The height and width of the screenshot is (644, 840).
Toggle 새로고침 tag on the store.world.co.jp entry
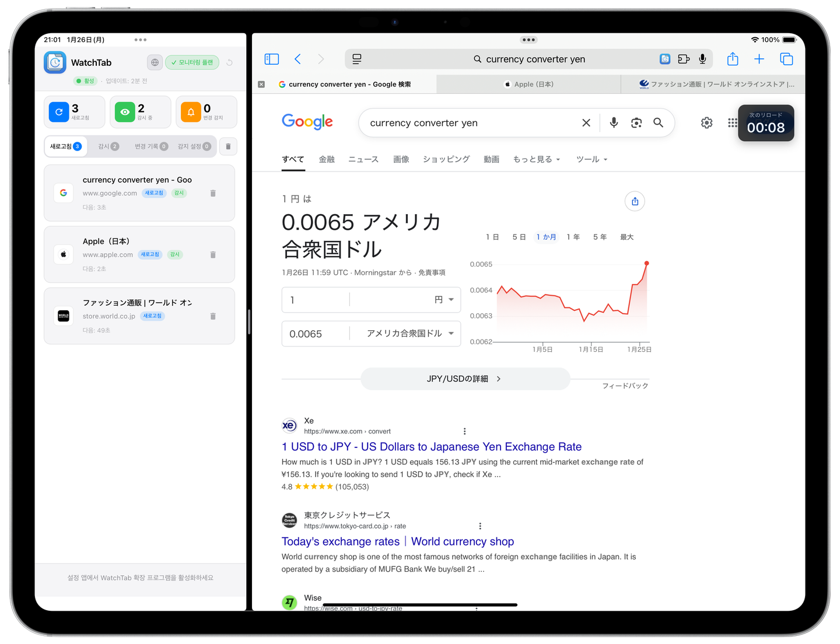tap(152, 316)
